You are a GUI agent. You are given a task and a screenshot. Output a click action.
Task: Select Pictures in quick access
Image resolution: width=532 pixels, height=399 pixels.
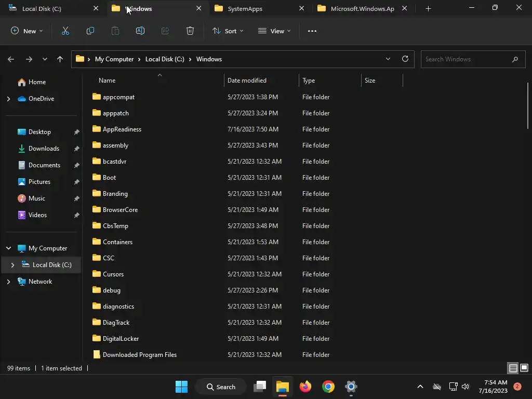(x=39, y=182)
